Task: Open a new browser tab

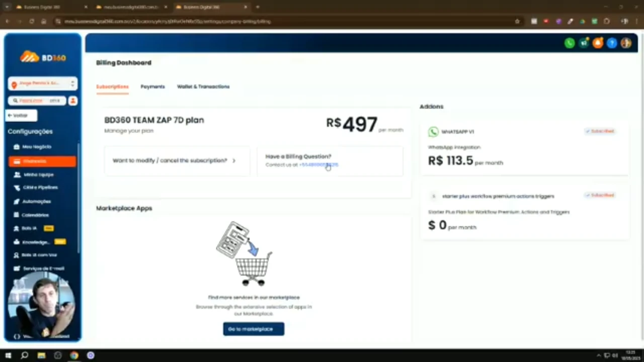Action: (258, 7)
